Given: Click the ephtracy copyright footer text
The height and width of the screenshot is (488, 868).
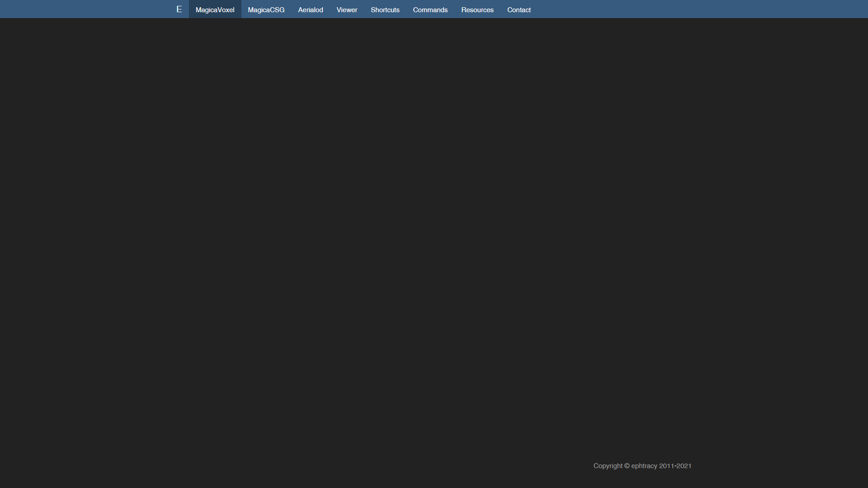Looking at the screenshot, I should 642,466.
